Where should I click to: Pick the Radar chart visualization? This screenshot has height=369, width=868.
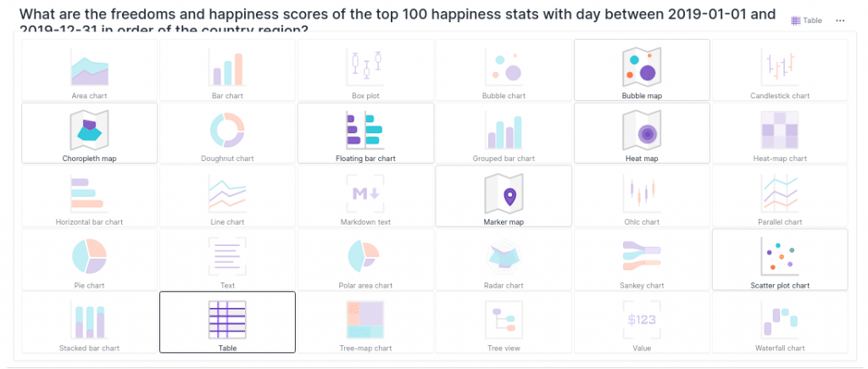pyautogui.click(x=504, y=259)
